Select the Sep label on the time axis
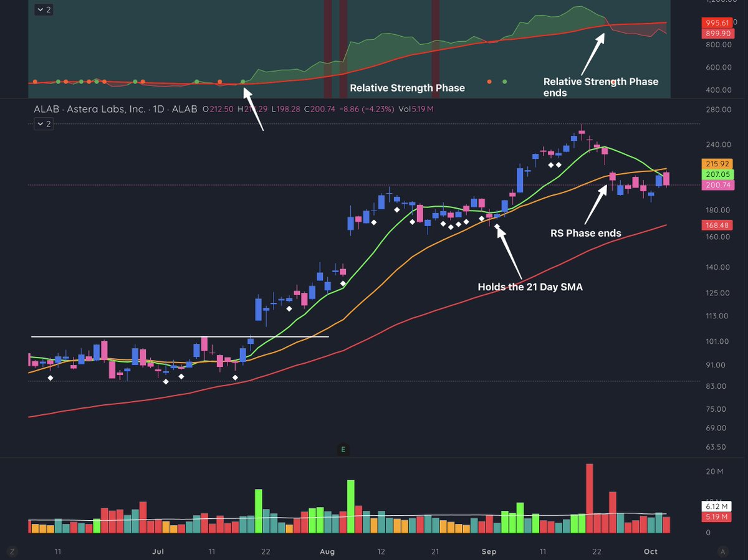 [x=488, y=552]
